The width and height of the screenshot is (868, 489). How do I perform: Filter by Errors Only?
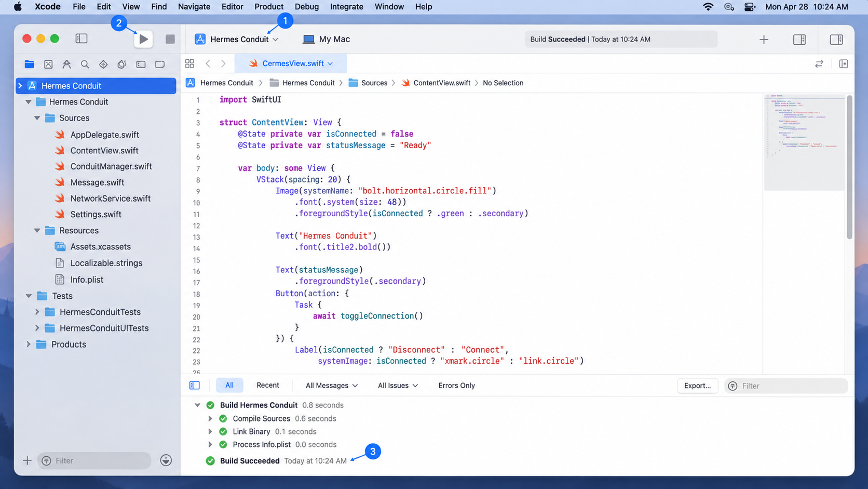456,386
